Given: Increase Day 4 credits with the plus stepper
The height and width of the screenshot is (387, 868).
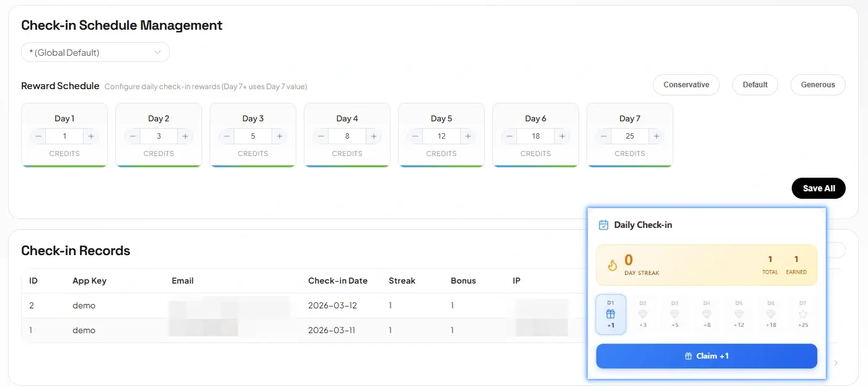Looking at the screenshot, I should point(373,136).
